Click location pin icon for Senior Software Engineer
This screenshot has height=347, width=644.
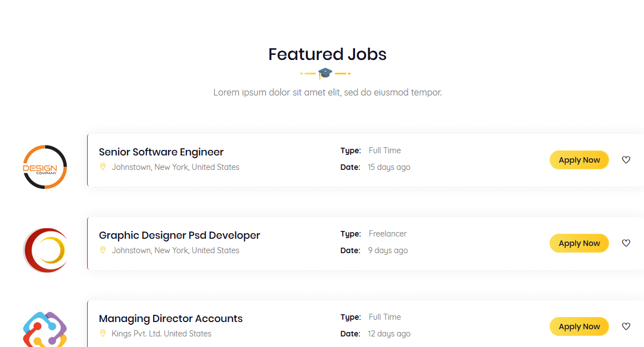(x=103, y=167)
